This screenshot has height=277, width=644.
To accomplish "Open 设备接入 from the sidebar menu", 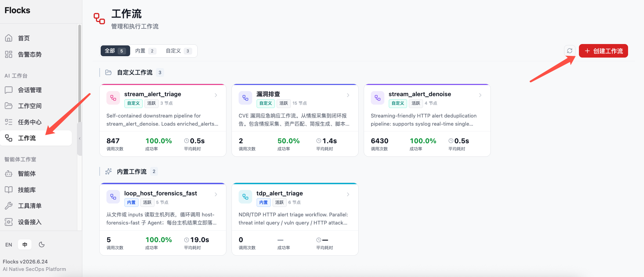I will point(36,222).
